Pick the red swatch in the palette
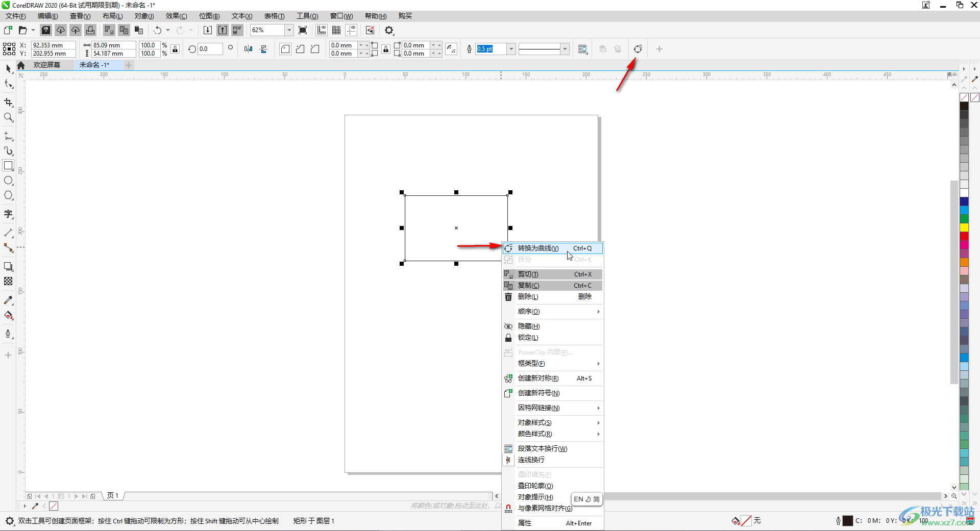980x531 pixels. 964,236
